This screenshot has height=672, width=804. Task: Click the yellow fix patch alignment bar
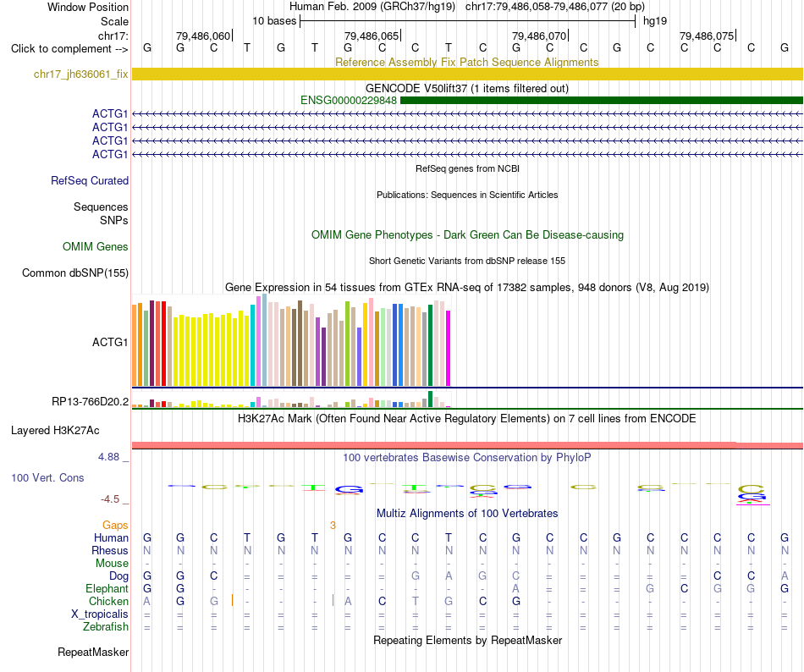pos(468,74)
